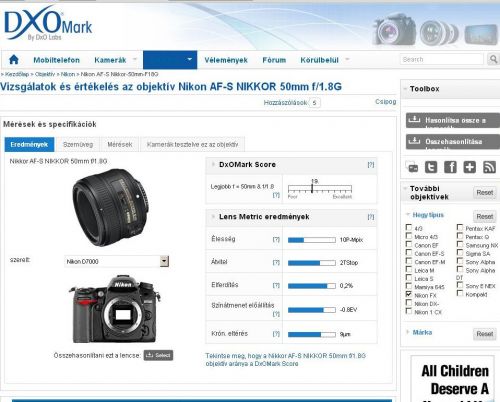500x402 pixels.
Task: Click the DxOMark Score scale bar
Action: pos(320,189)
